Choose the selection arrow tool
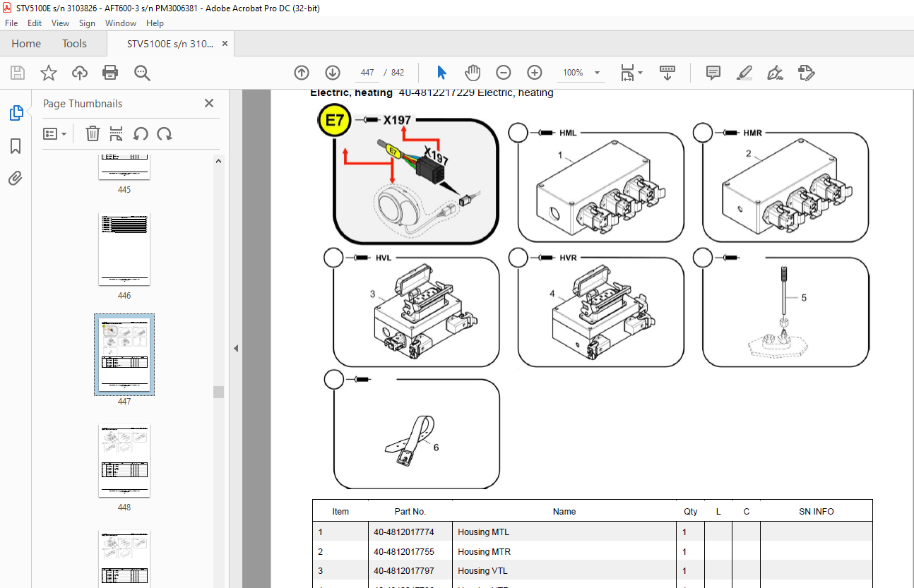 pos(442,73)
